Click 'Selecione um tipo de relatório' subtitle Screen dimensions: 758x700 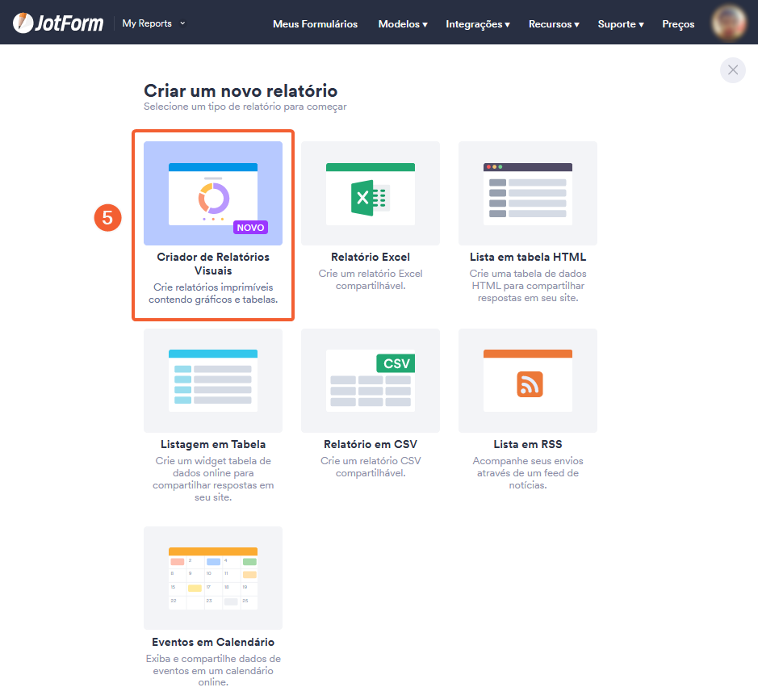(x=245, y=107)
